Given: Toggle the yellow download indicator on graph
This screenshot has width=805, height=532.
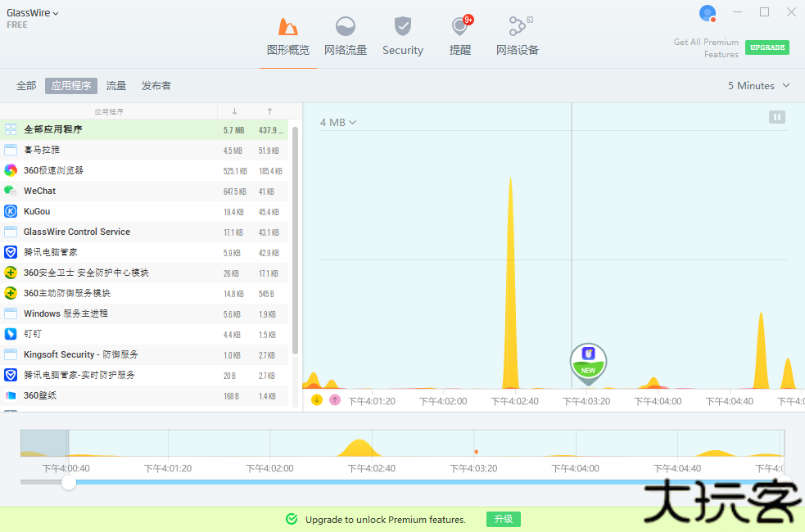Looking at the screenshot, I should click(317, 399).
